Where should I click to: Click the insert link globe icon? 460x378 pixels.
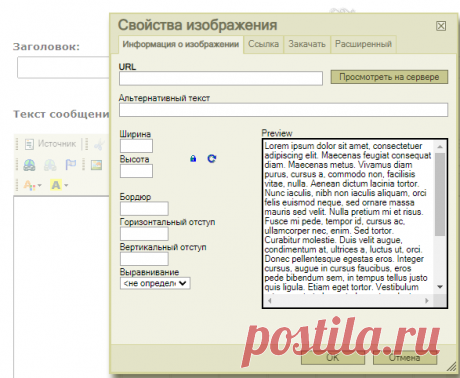pos(29,165)
